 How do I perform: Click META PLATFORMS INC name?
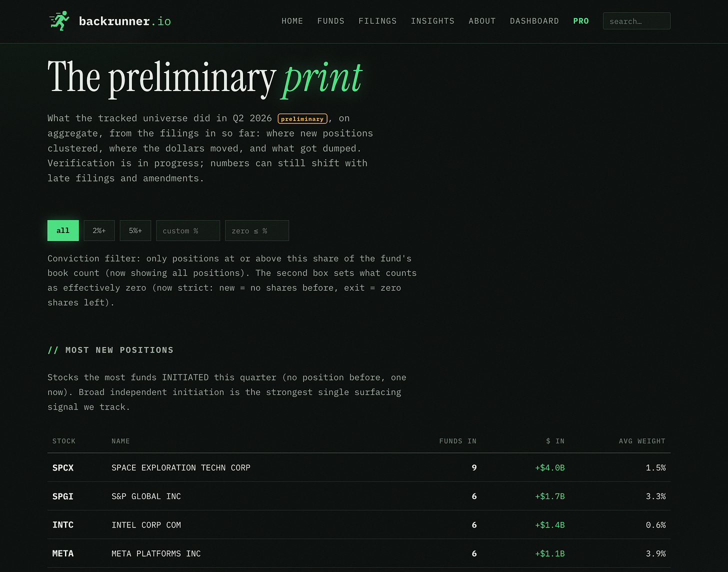156,553
